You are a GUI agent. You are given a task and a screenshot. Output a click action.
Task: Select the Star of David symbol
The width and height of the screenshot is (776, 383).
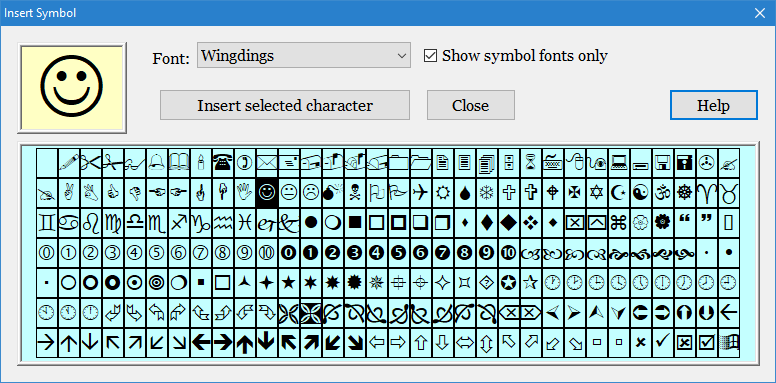(x=596, y=192)
